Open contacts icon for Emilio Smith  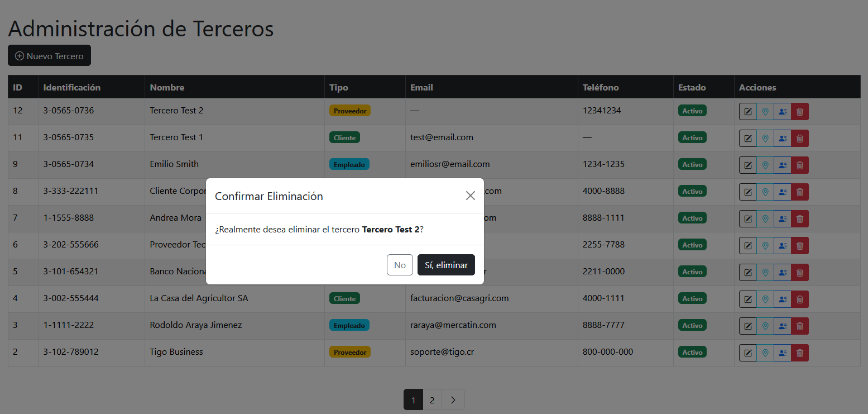click(x=783, y=165)
